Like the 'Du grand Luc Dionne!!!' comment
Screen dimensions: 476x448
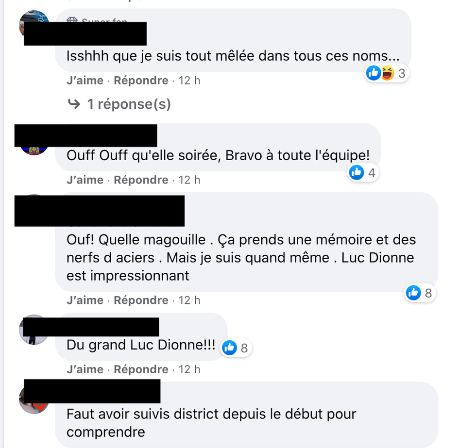(x=85, y=370)
